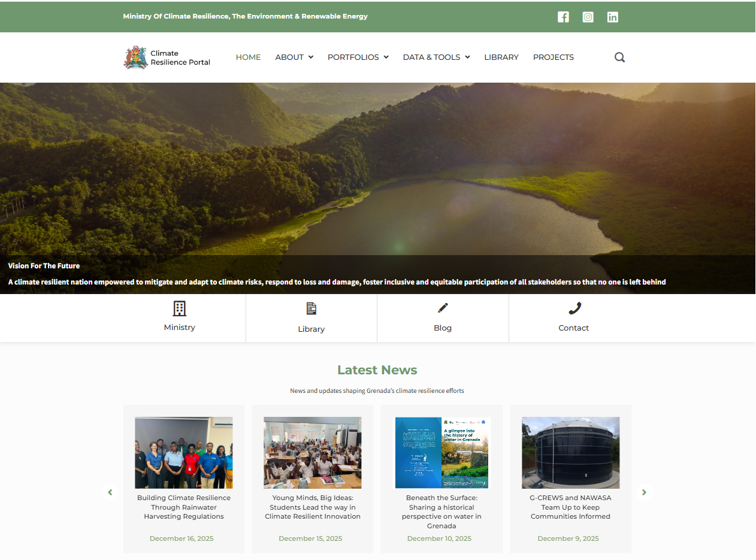Click the search magnifier icon

click(x=619, y=57)
